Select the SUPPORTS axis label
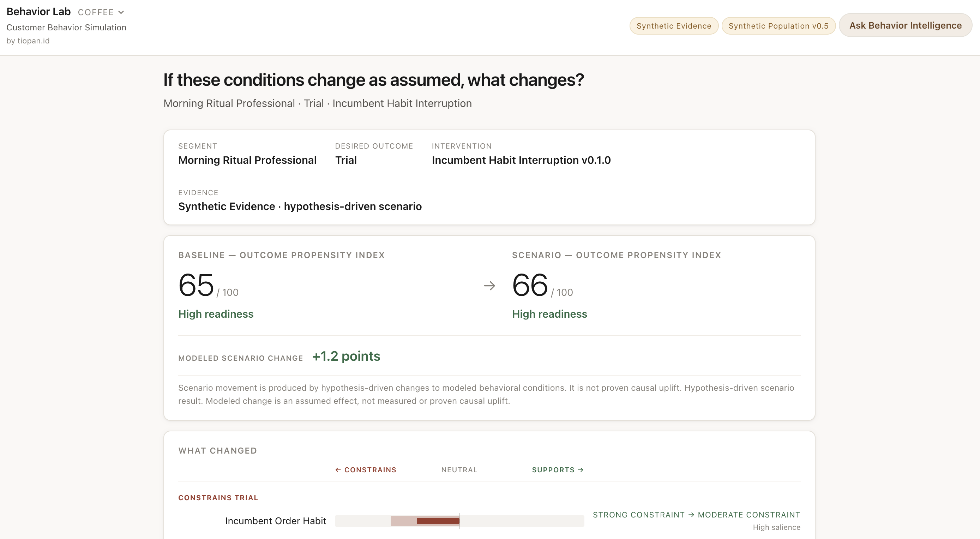This screenshot has width=980, height=539. [x=553, y=470]
